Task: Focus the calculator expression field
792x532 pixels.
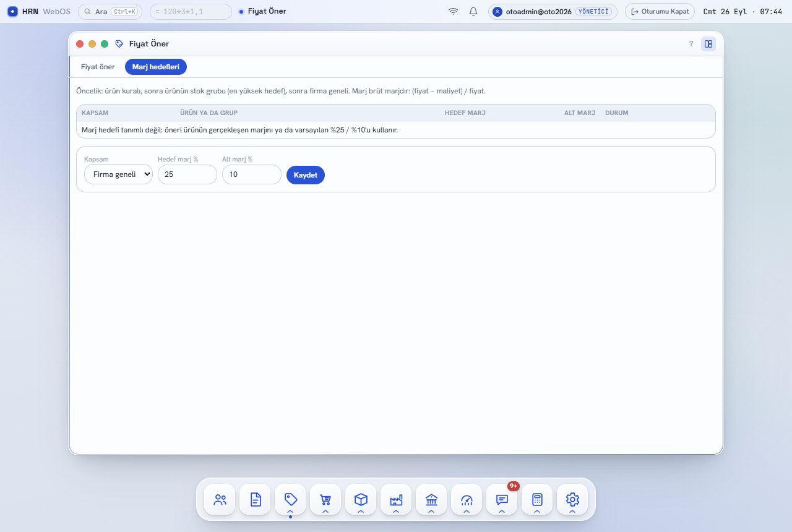Action: click(x=191, y=11)
